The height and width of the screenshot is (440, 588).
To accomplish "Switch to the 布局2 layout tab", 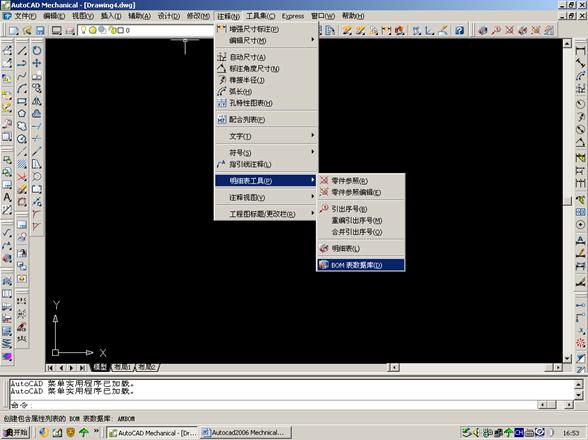I will [x=147, y=367].
